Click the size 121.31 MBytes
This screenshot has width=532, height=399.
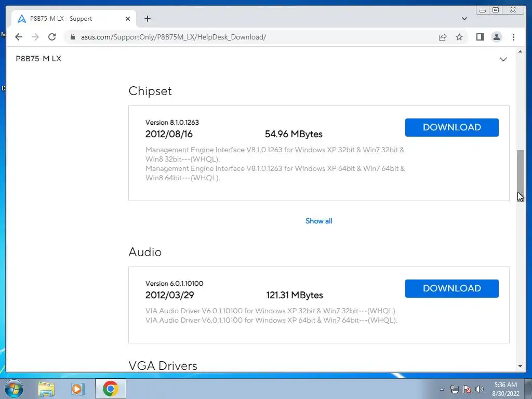[x=295, y=295]
